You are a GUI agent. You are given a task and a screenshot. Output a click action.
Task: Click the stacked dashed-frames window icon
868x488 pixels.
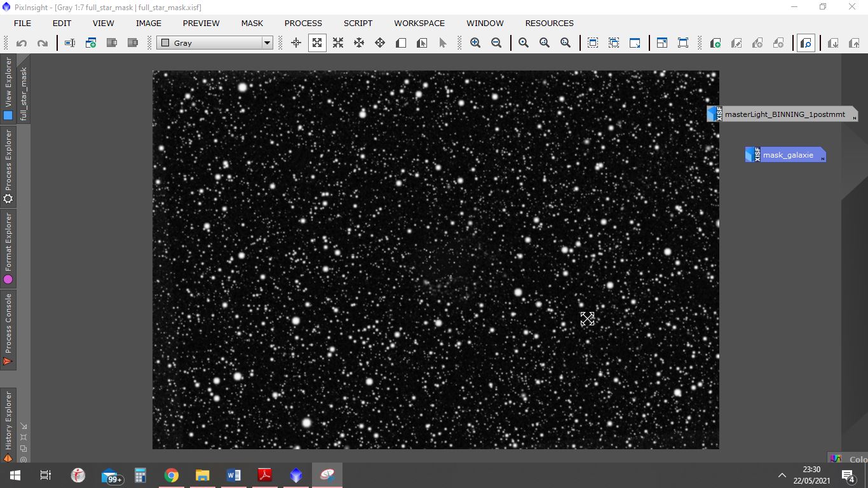coord(614,43)
